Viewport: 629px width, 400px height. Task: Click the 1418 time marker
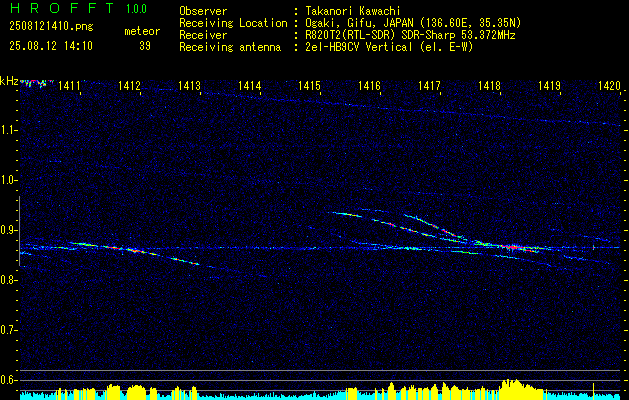(489, 85)
